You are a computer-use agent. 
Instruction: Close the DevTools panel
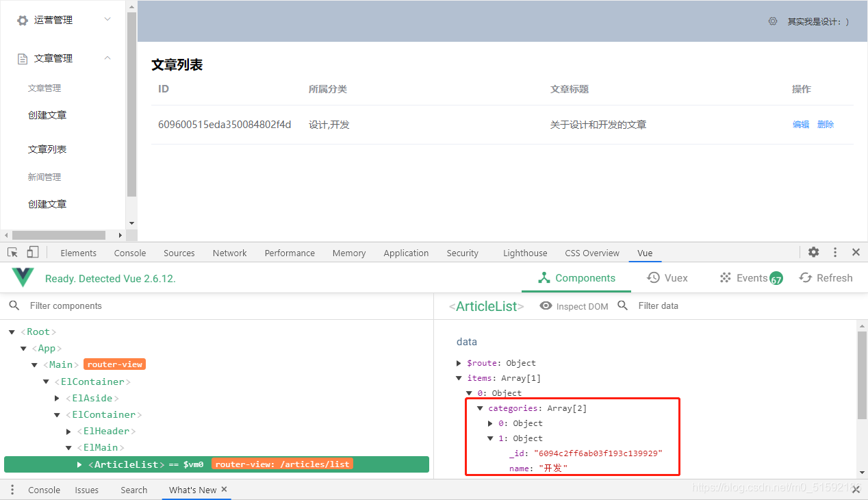point(856,252)
